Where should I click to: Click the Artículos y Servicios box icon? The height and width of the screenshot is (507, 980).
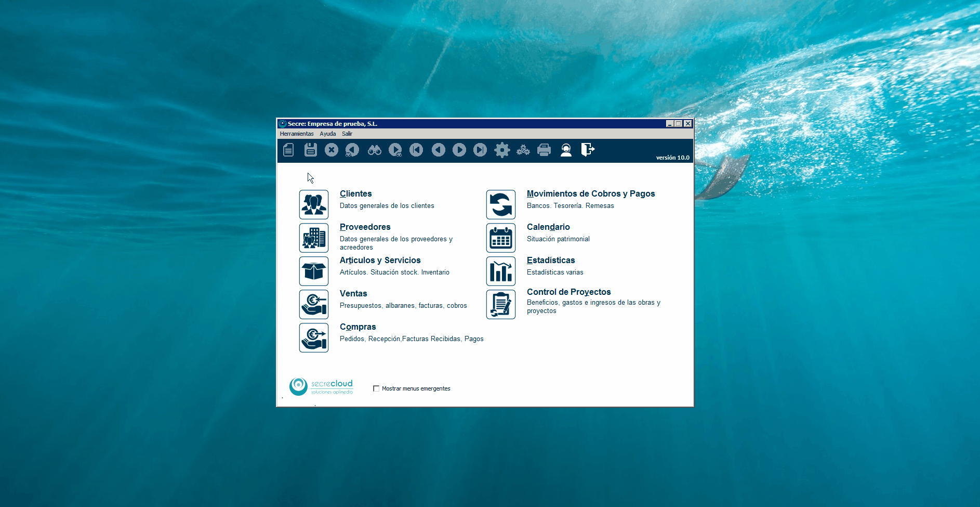pos(314,271)
